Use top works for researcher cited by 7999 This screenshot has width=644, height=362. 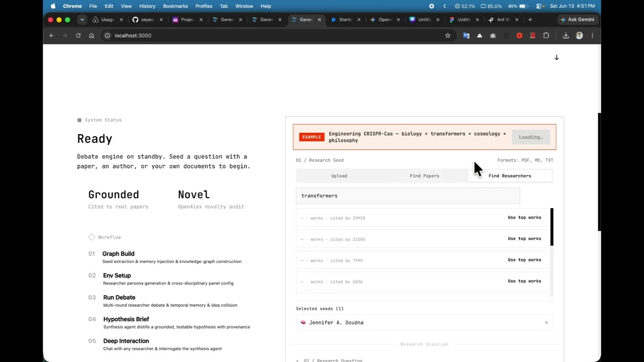pyautogui.click(x=524, y=260)
